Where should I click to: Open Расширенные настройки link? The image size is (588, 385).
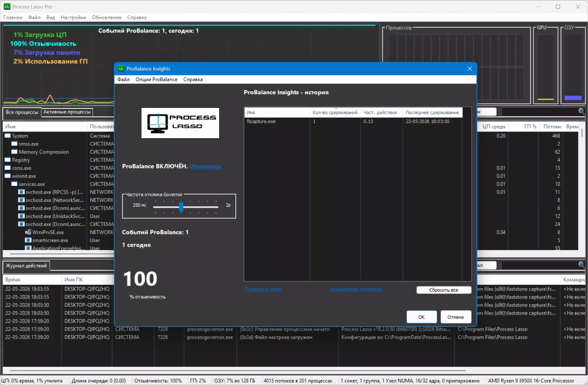pos(356,289)
